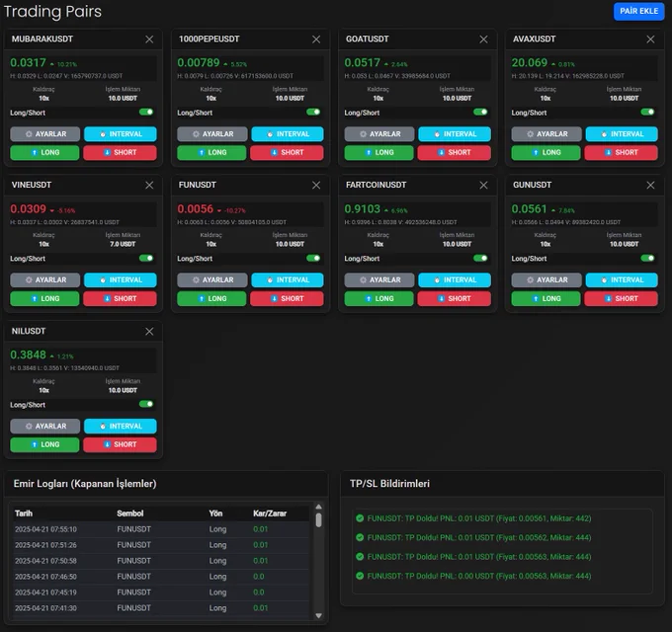
Task: Toggle Long/Short switch for GOATUSDT
Action: (480, 112)
